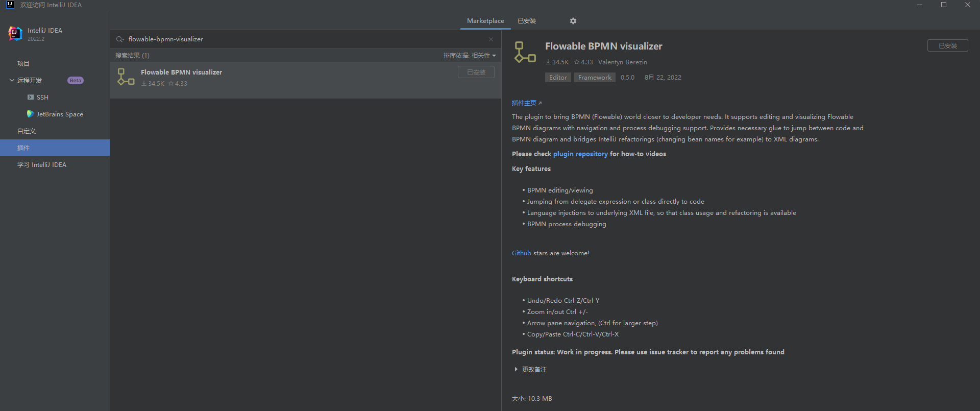Screen dimensions: 980x411
Task: Click the Flowable BPMN visualizer details title
Action: (x=603, y=46)
